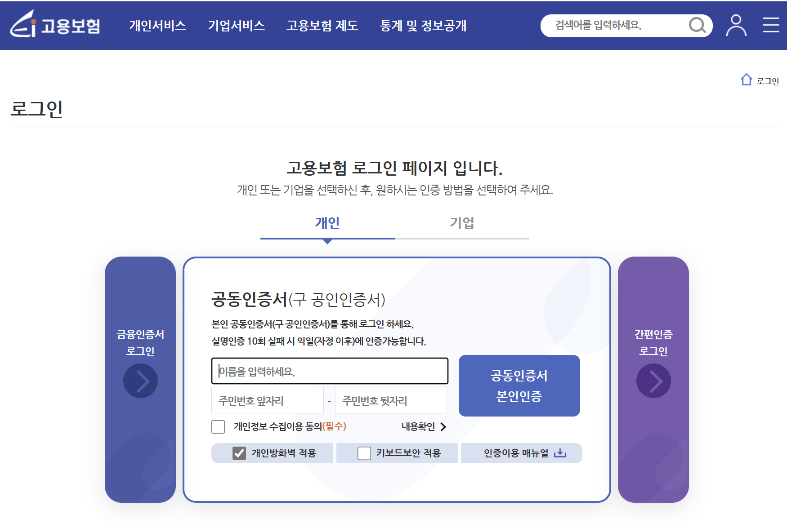The image size is (787, 532).
Task: Expand 내용확인 with the chevron
Action: (444, 427)
